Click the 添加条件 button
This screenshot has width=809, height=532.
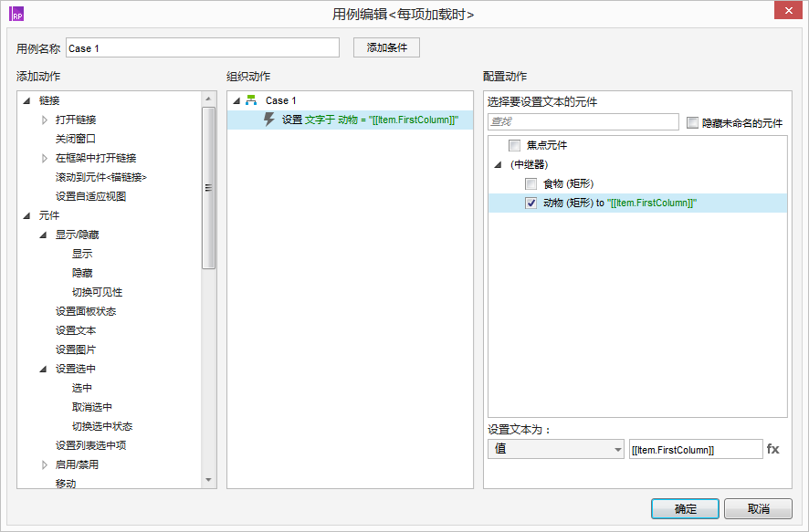(386, 47)
